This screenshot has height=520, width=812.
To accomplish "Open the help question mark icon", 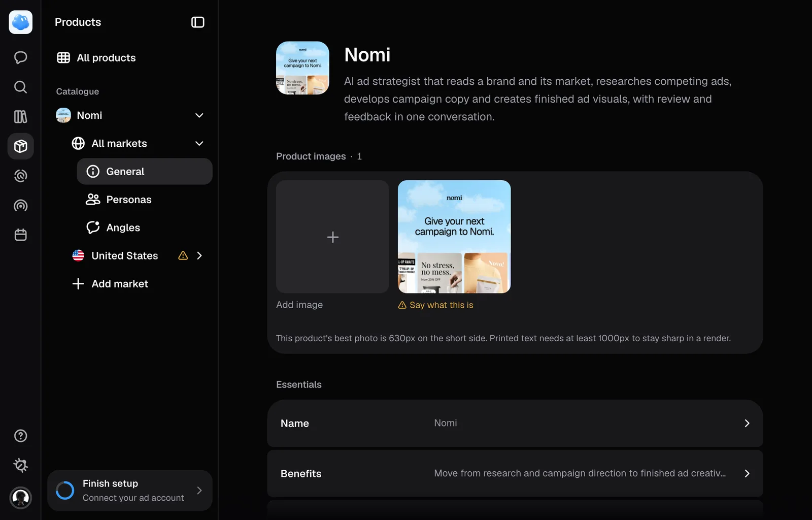I will tap(20, 436).
